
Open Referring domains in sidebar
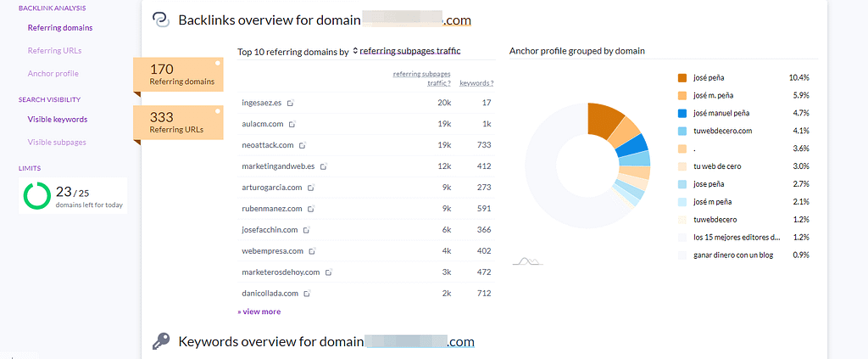pyautogui.click(x=60, y=28)
